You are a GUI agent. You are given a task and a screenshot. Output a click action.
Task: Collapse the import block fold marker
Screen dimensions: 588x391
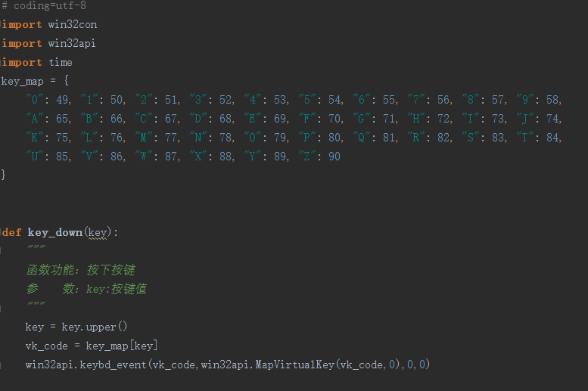pyautogui.click(x=2, y=24)
